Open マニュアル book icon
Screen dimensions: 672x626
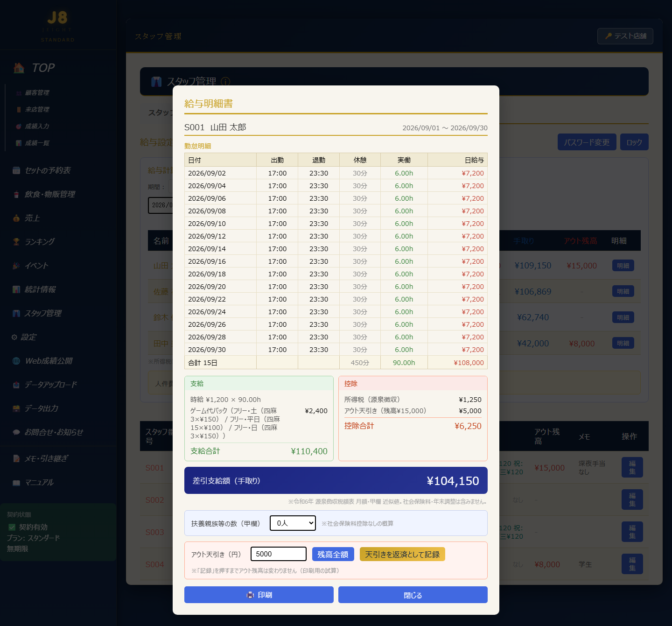coord(16,482)
